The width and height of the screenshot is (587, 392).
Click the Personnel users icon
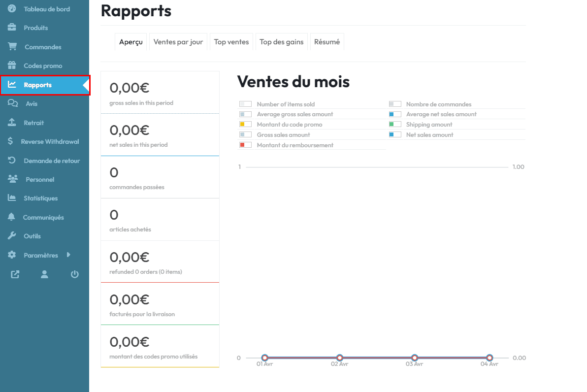point(13,179)
